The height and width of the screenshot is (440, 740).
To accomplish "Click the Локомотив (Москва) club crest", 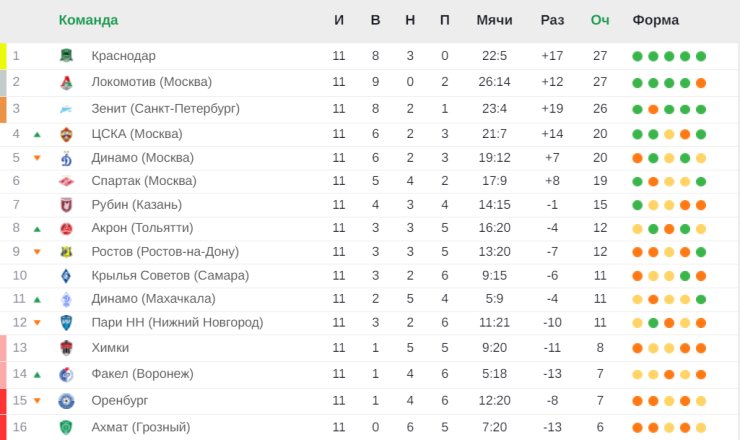I will click(67, 83).
